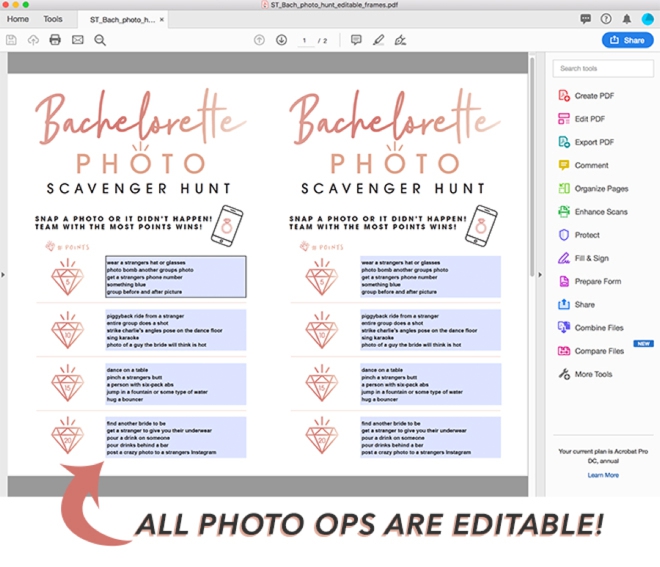The image size is (660, 567).
Task: Select the left page 5-point text field
Action: (x=176, y=277)
